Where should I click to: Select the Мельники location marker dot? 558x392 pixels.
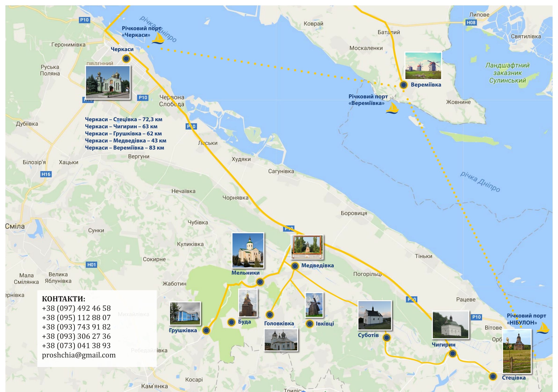tap(260, 282)
